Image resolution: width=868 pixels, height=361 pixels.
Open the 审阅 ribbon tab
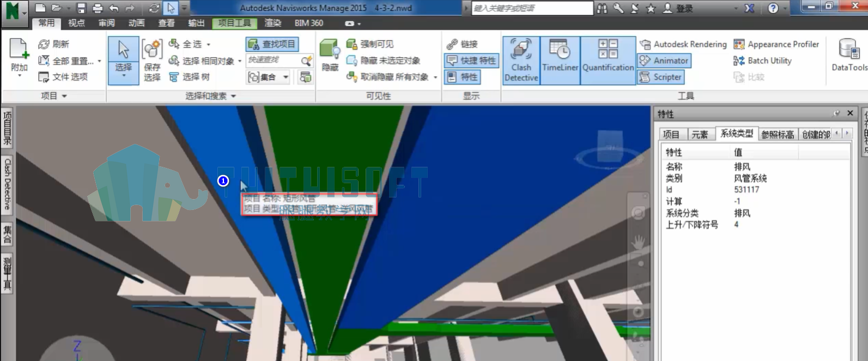[x=106, y=23]
